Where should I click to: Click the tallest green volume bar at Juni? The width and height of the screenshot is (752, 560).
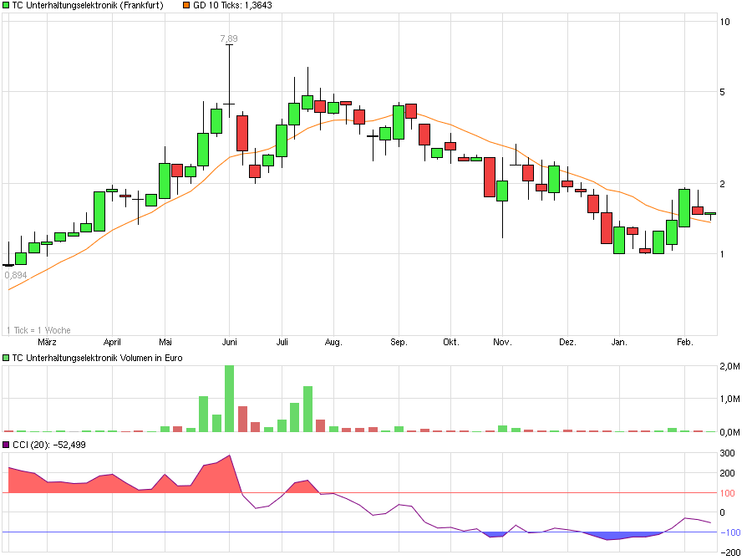pos(229,399)
